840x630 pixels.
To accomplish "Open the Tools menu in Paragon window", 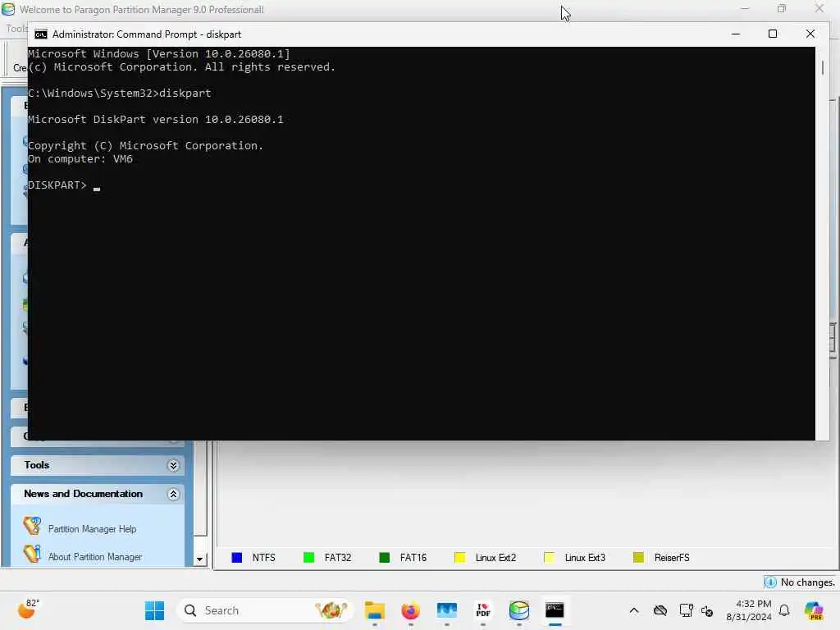I will (16, 29).
